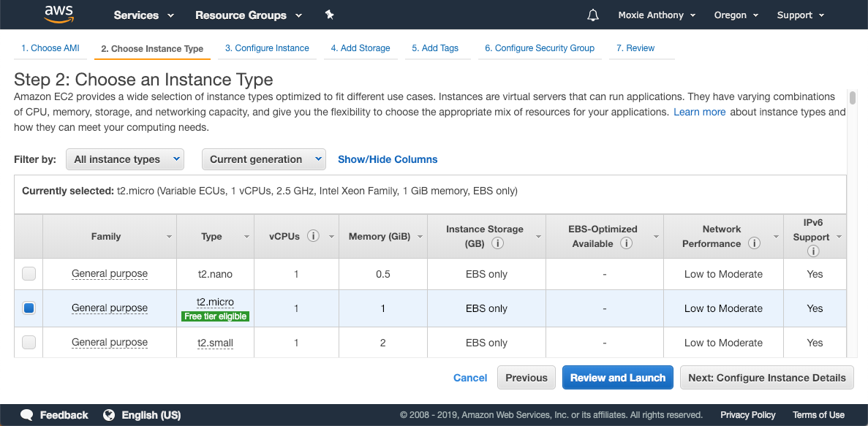
Task: Open the Moxie Anthony account menu
Action: (657, 15)
